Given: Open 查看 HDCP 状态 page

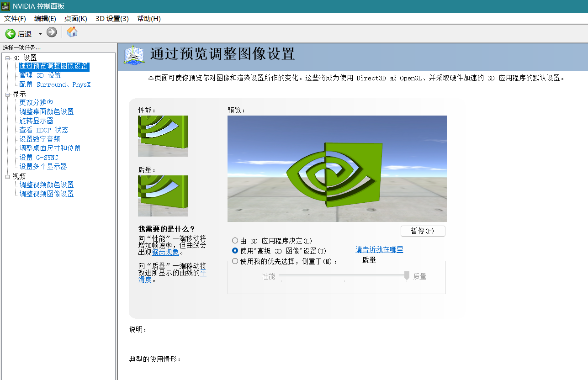Looking at the screenshot, I should coord(44,130).
